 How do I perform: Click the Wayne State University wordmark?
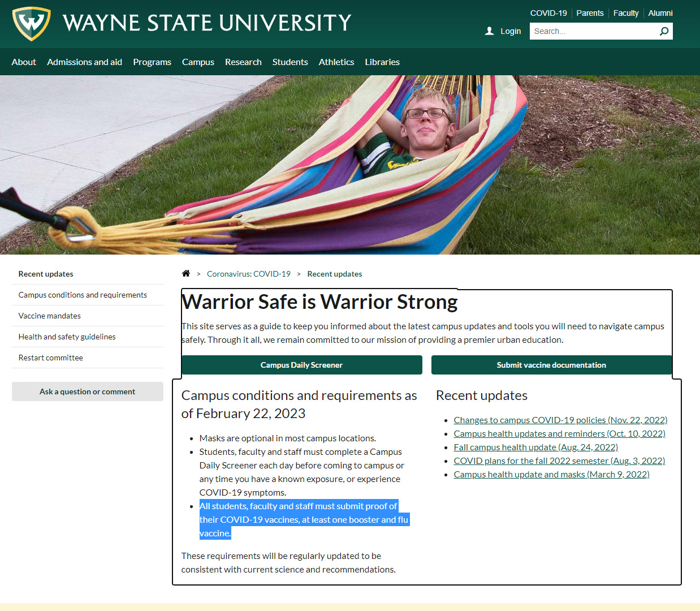pyautogui.click(x=207, y=23)
